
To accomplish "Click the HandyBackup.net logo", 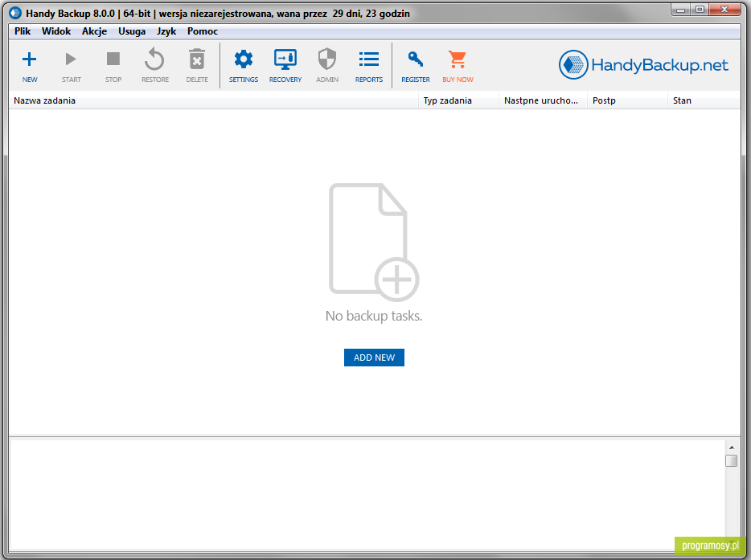I will tap(643, 64).
